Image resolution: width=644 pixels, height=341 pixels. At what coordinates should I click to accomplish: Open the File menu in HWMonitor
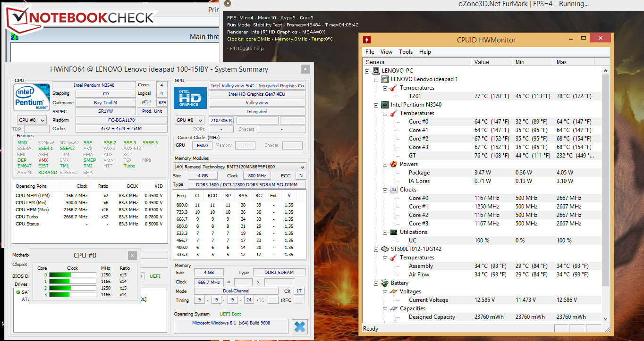click(x=370, y=52)
